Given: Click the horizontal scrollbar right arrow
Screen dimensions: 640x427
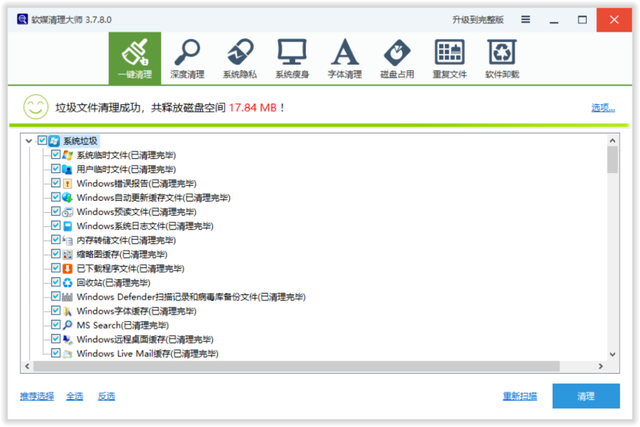Looking at the screenshot, I should [x=600, y=366].
